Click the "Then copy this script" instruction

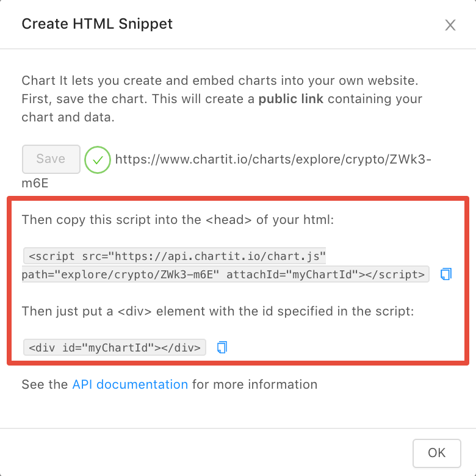click(x=178, y=219)
